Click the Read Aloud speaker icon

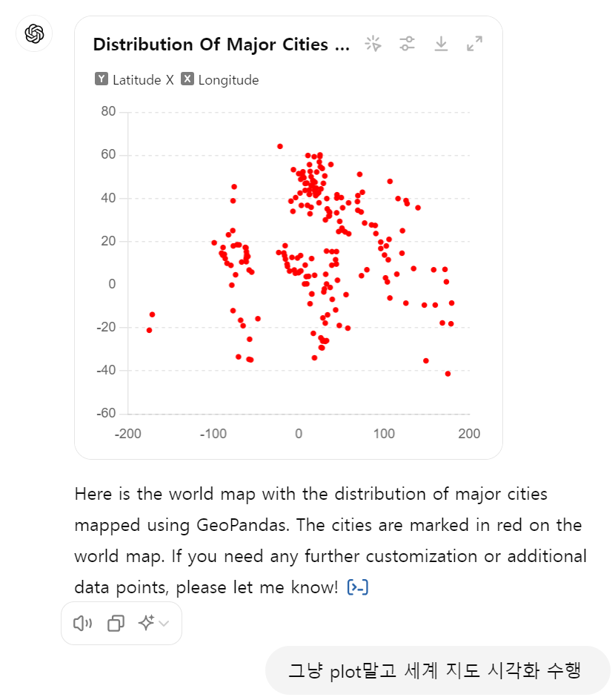click(82, 624)
